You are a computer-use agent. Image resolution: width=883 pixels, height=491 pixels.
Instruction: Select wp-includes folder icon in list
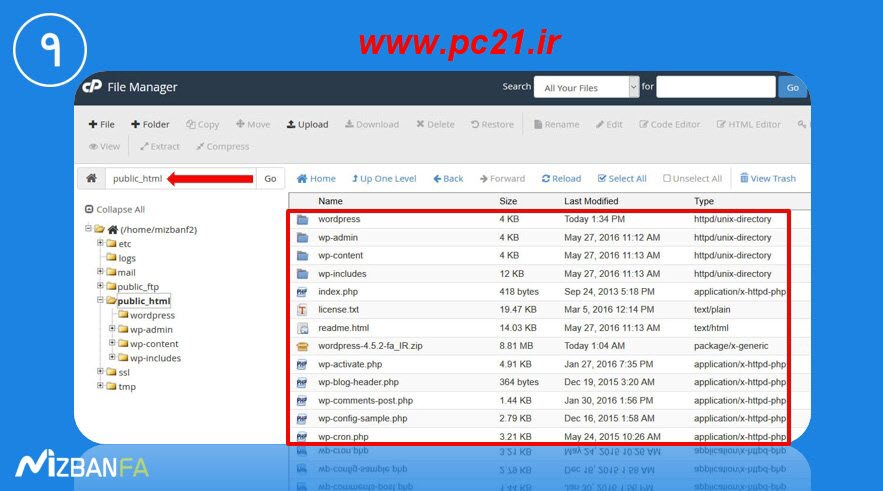pyautogui.click(x=302, y=274)
